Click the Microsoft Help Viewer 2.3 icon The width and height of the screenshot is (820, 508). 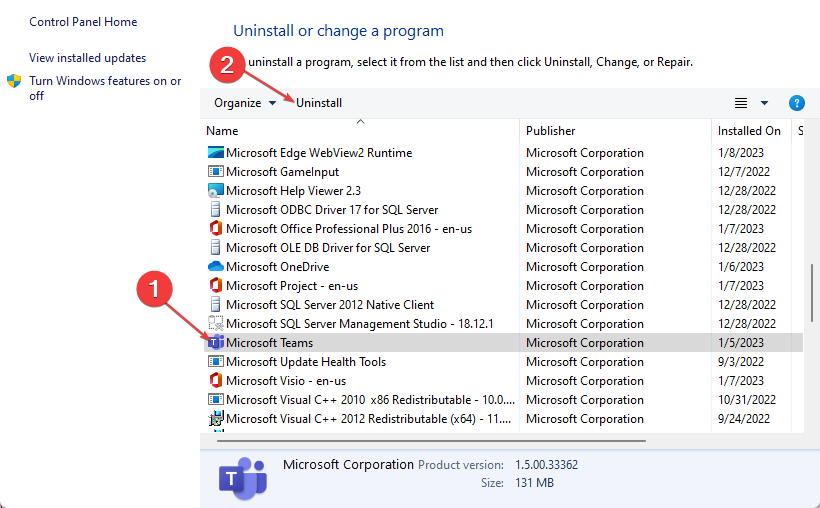coord(215,190)
